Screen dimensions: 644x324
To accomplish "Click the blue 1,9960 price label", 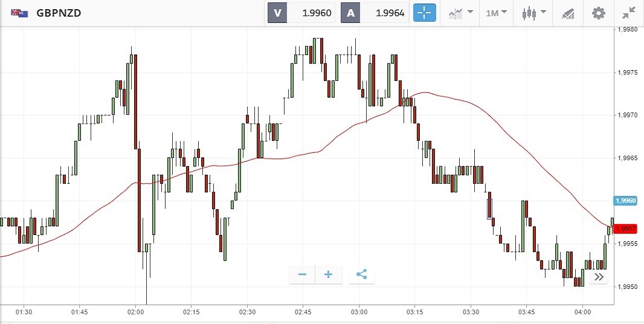I will pos(625,201).
